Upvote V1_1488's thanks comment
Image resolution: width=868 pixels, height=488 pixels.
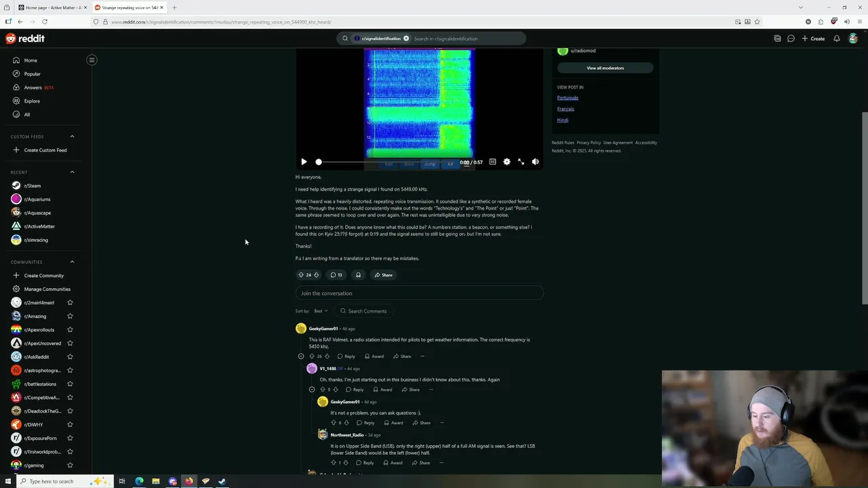[323, 390]
